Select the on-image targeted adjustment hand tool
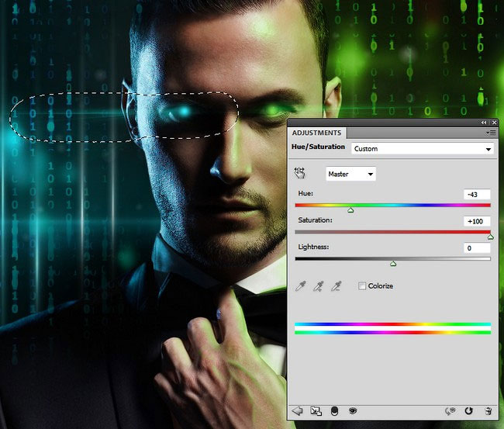The image size is (504, 429). (x=299, y=173)
